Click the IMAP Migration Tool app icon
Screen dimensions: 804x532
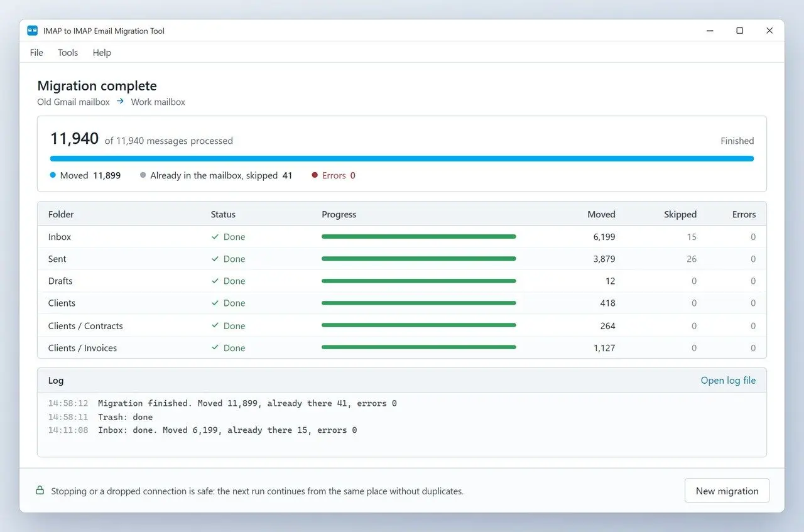33,31
